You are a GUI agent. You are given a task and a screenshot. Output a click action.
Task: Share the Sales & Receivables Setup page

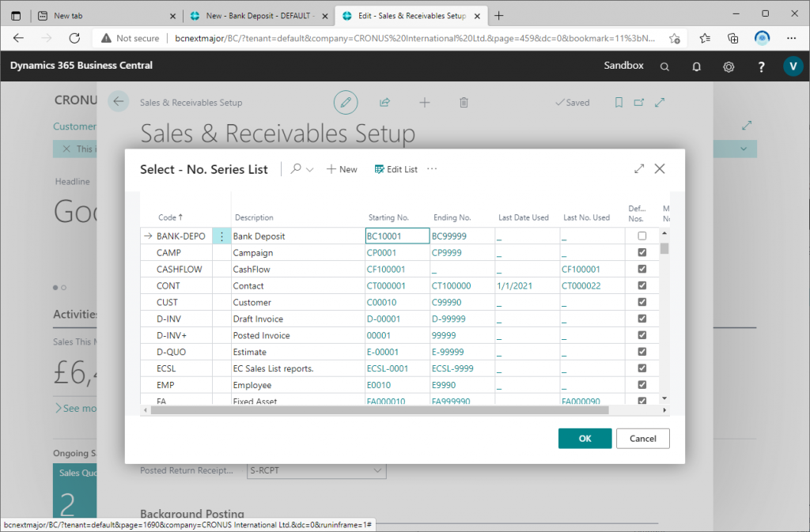pos(385,102)
